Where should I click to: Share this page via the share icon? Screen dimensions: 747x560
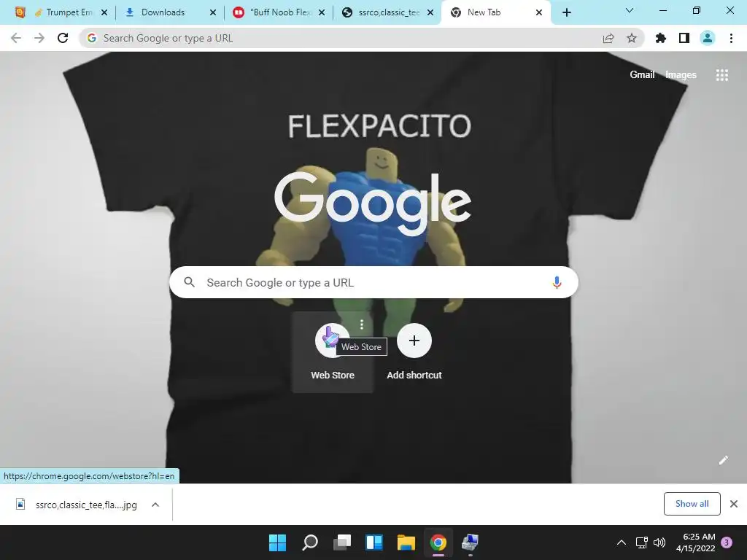click(608, 38)
